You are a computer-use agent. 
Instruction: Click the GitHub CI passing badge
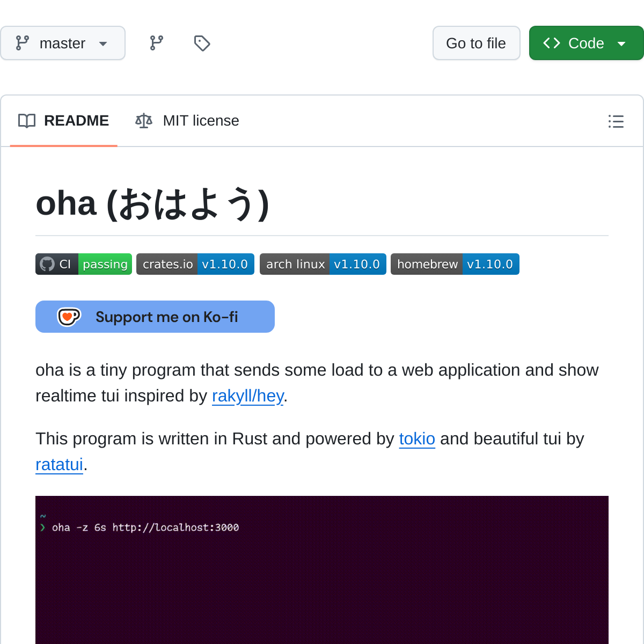(x=84, y=264)
